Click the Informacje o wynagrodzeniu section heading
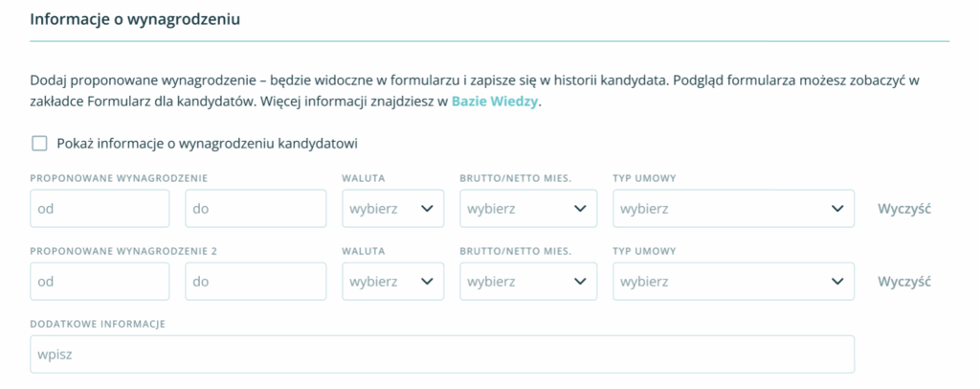This screenshot has height=389, width=980. pos(134,19)
